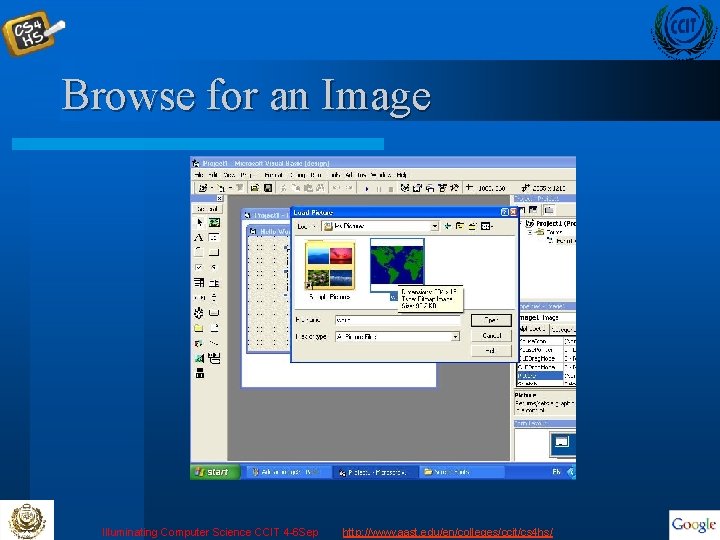Image resolution: width=720 pixels, height=540 pixels.
Task: Click the Google logo on the slide
Action: click(693, 524)
